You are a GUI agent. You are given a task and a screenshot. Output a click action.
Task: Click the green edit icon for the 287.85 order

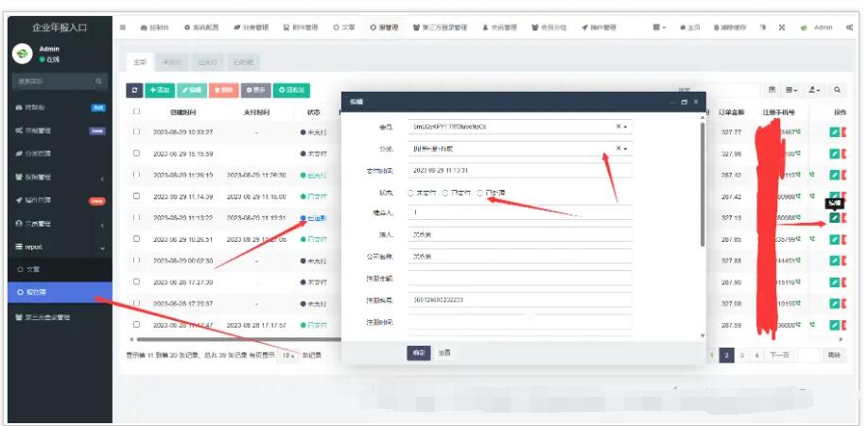tap(834, 239)
